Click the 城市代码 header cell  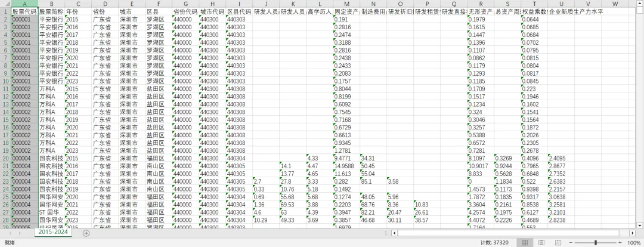click(x=212, y=11)
